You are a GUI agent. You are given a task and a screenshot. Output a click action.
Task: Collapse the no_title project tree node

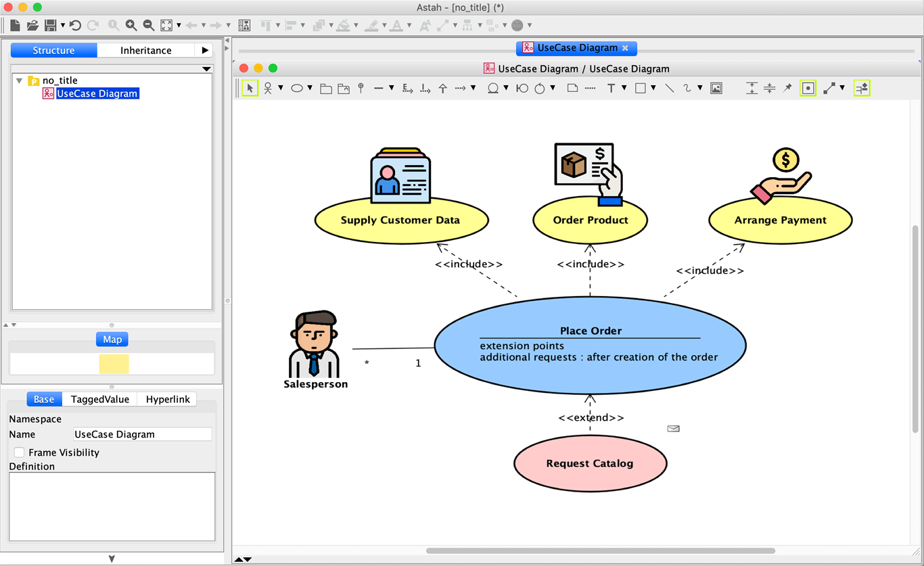point(19,80)
